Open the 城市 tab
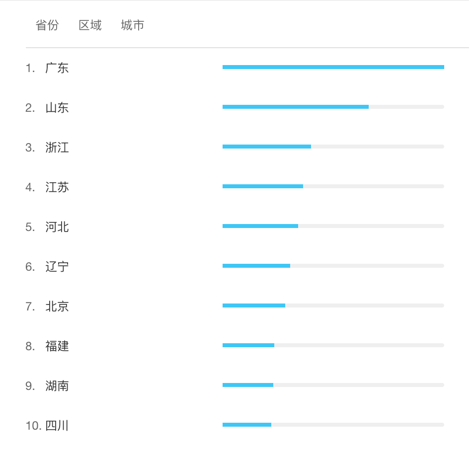 (132, 25)
